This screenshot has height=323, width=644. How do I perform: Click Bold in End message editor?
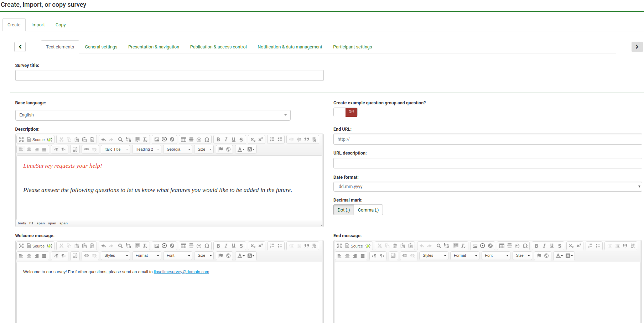pyautogui.click(x=536, y=246)
